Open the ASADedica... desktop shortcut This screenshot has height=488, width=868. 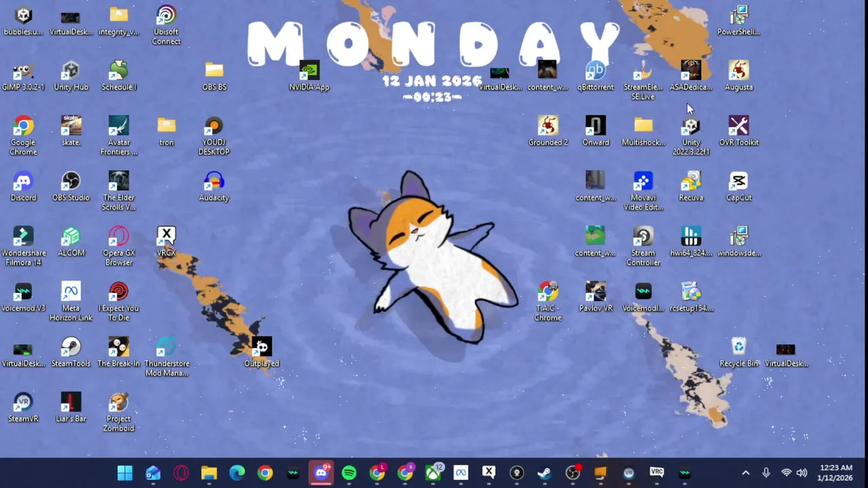pyautogui.click(x=691, y=75)
